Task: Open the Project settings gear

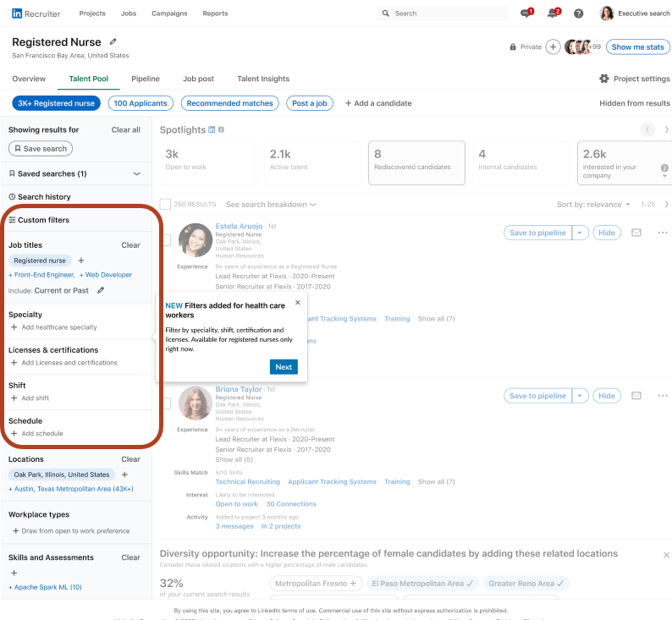Action: (603, 79)
